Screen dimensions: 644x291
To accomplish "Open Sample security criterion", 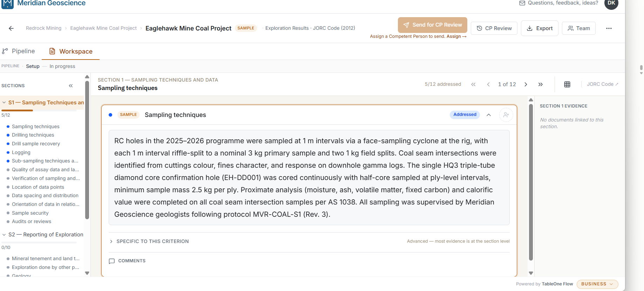I will click(x=30, y=213).
